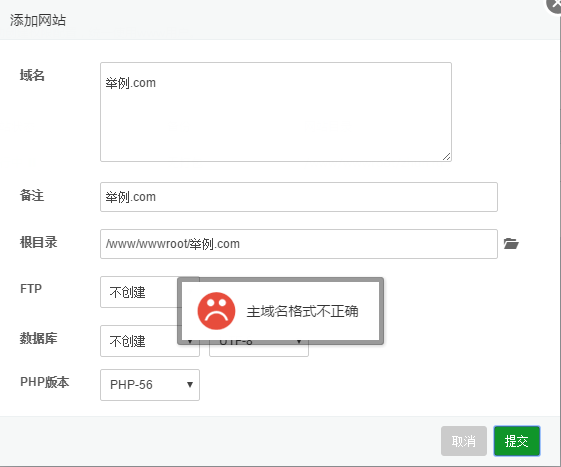Open the FTP 不创建 dropdown
This screenshot has width=561, height=467.
click(139, 292)
